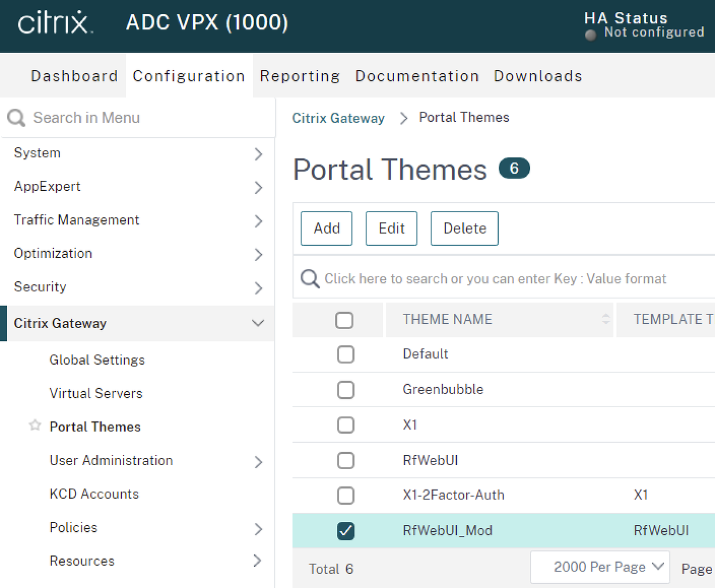Click the Add button
Screen dimensions: 715x588
pos(326,228)
